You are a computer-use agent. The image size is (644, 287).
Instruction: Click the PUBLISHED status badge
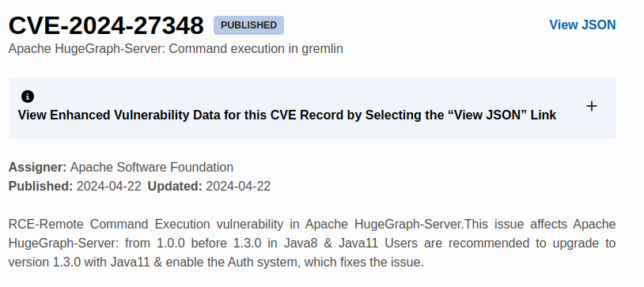[x=248, y=25]
